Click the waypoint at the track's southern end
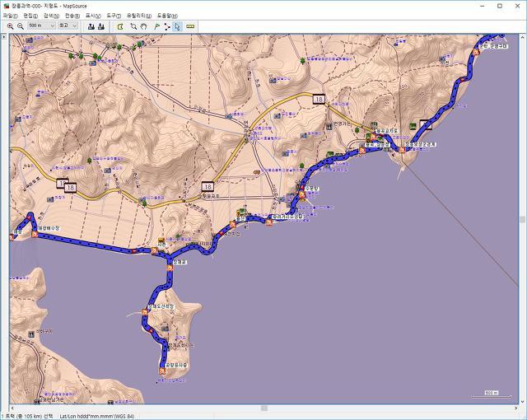 point(162,371)
